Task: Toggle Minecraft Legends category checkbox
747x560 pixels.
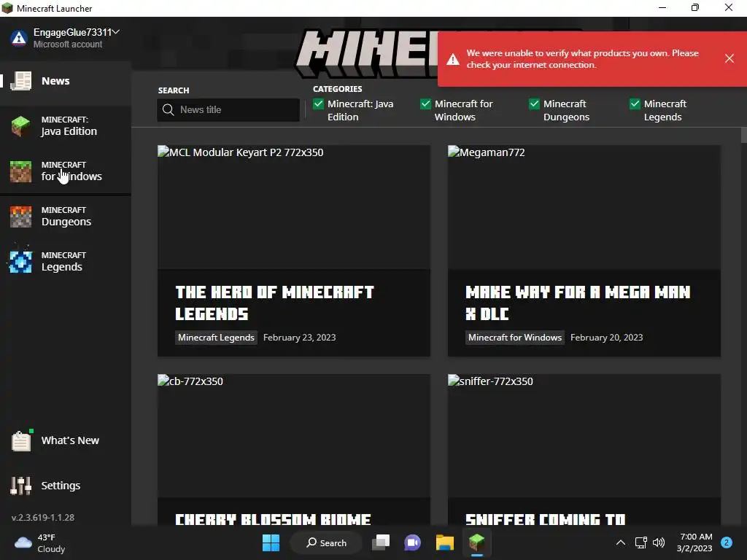Action: point(635,104)
